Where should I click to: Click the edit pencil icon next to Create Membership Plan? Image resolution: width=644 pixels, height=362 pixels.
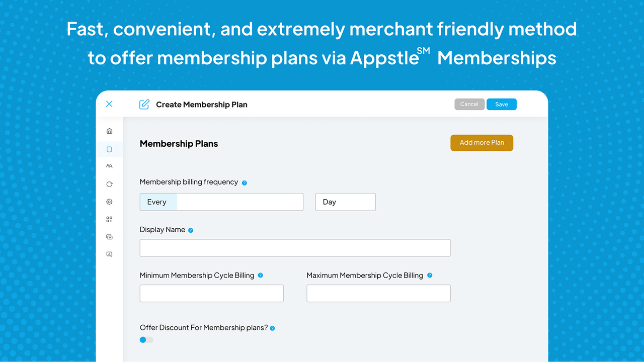[x=144, y=104]
